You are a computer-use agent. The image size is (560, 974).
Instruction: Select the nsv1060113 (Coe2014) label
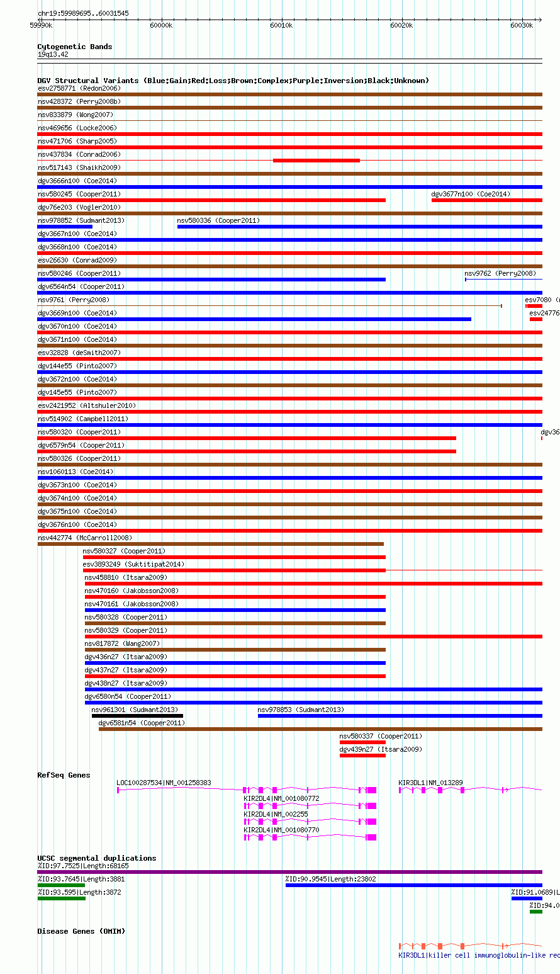pos(76,472)
